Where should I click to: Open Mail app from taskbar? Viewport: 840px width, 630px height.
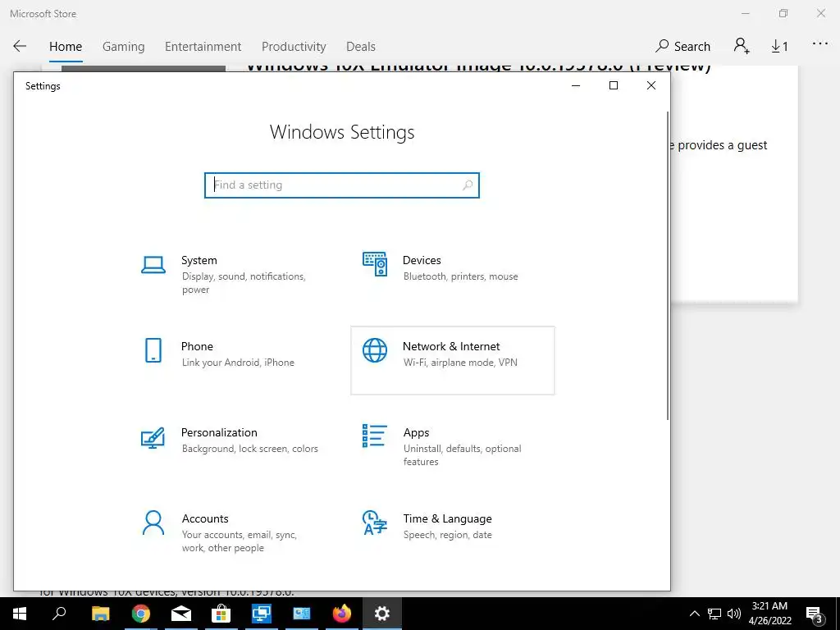(181, 614)
